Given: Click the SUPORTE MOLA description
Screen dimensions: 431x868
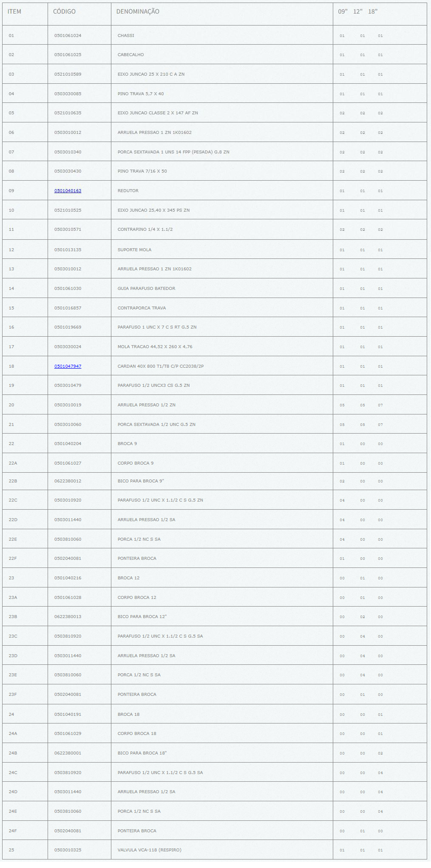Looking at the screenshot, I should click(x=134, y=250).
